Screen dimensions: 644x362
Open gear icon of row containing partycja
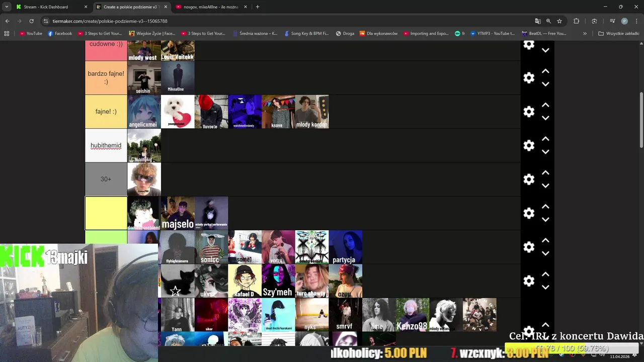pos(529,247)
